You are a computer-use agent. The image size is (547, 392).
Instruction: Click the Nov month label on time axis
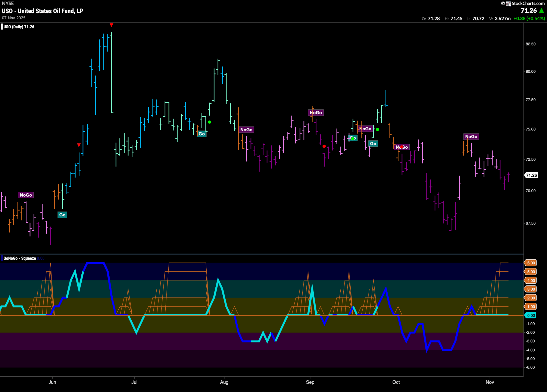(490, 382)
